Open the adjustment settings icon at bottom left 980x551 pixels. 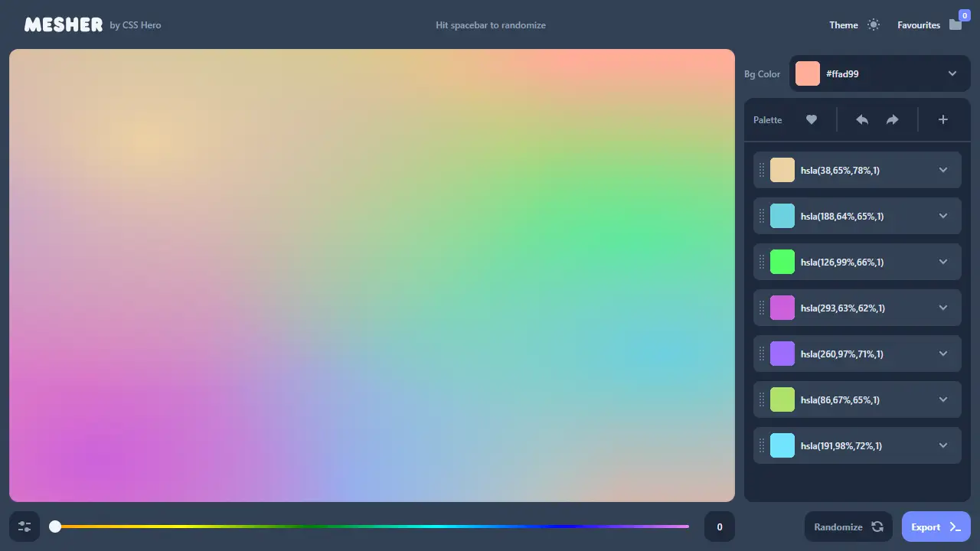pyautogui.click(x=24, y=527)
